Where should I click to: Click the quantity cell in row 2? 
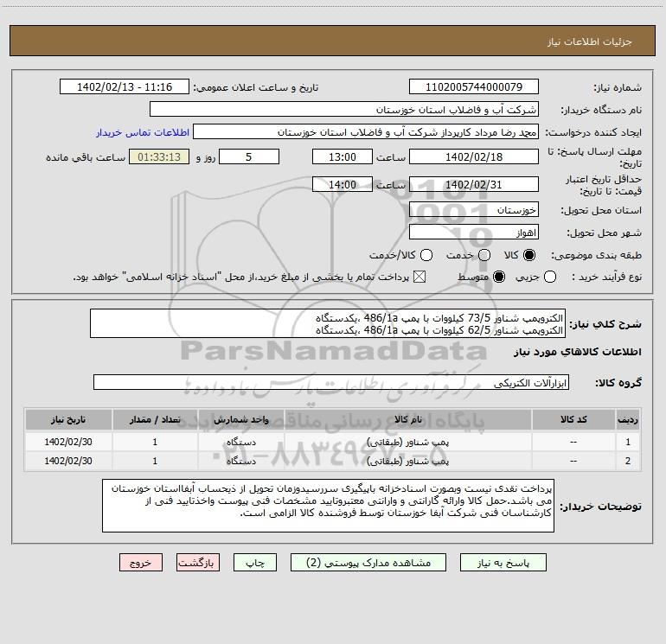click(x=155, y=461)
